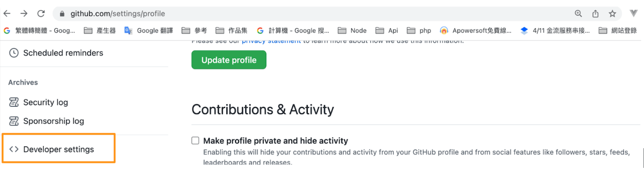Click the share icon in address bar
Viewport: 644px width, 170px height.
tap(595, 14)
